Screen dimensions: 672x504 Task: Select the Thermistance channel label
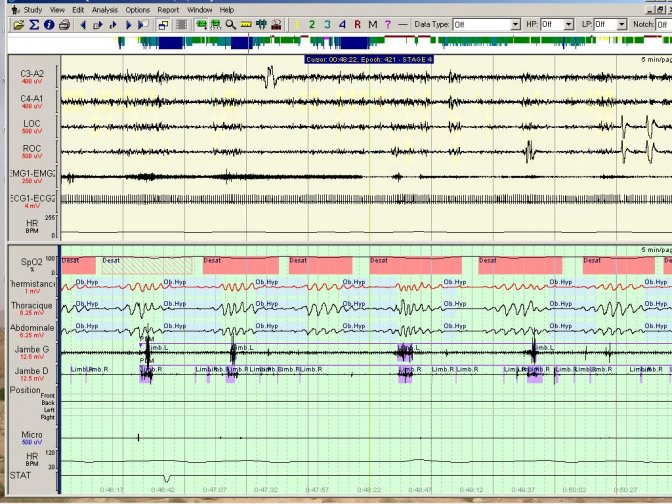click(x=33, y=284)
